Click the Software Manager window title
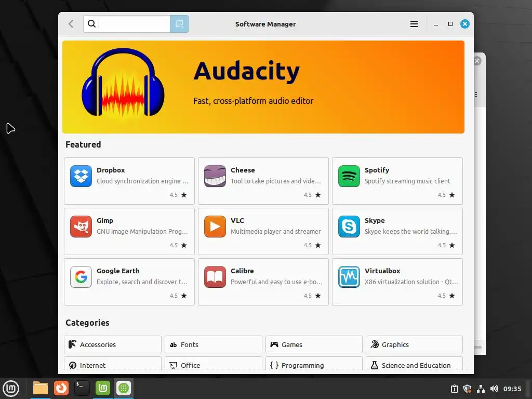532x399 pixels. pos(265,24)
